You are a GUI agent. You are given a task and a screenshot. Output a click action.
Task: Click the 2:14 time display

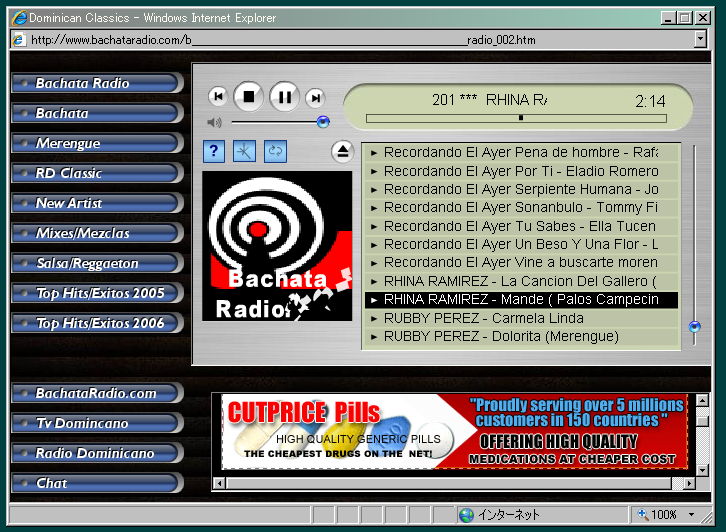coord(650,101)
